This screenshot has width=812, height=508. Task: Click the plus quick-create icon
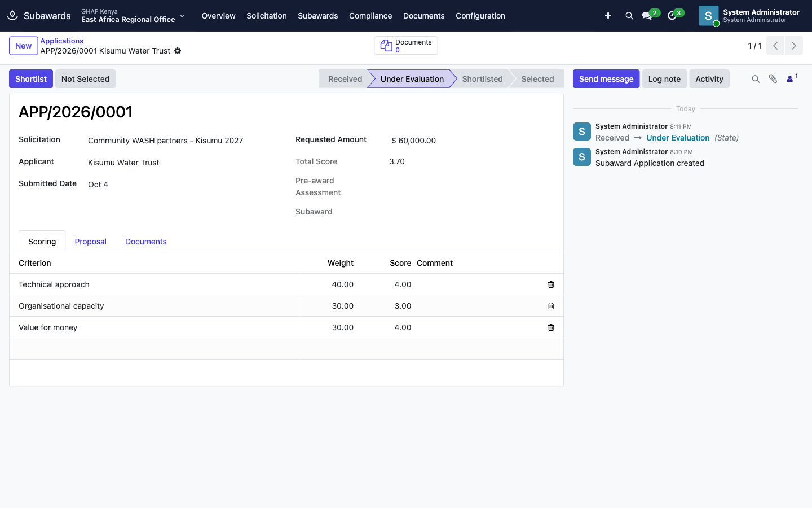(608, 16)
